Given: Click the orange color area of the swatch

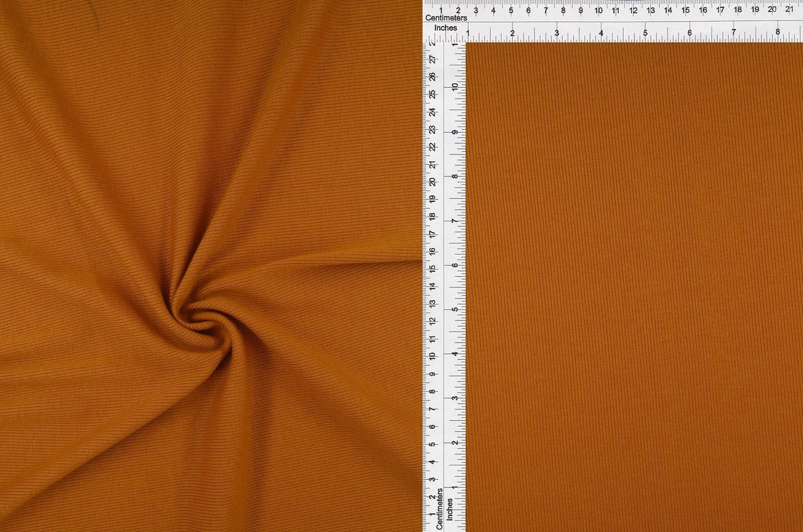Looking at the screenshot, I should 661,330.
